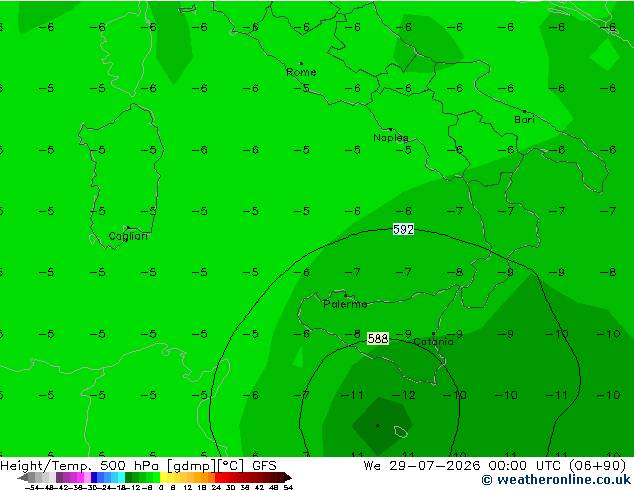Click the darkest green cold pool south of Sicily
Screen dimensions: 634x490
381,425
